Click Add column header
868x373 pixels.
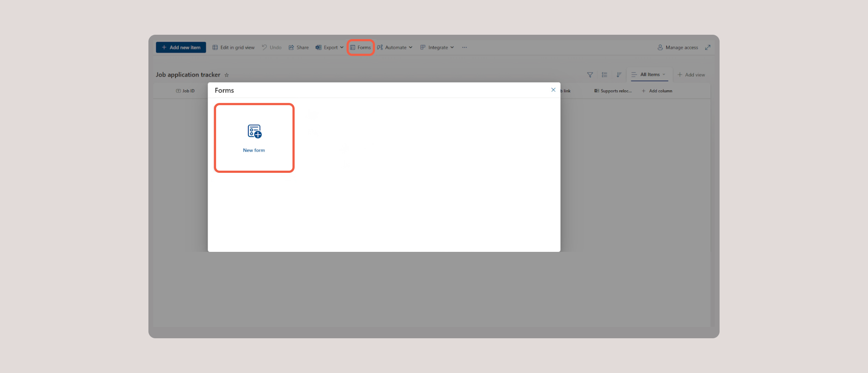[x=657, y=91]
